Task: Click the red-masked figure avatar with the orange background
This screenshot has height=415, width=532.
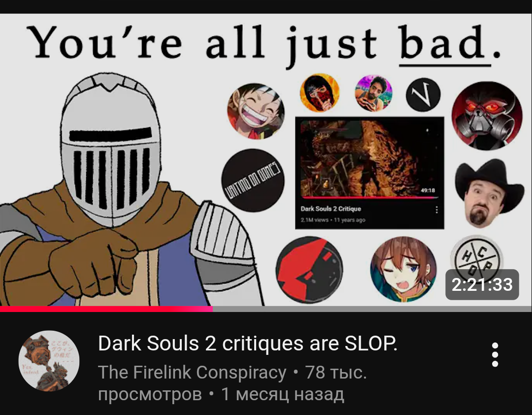Action: (x=319, y=92)
